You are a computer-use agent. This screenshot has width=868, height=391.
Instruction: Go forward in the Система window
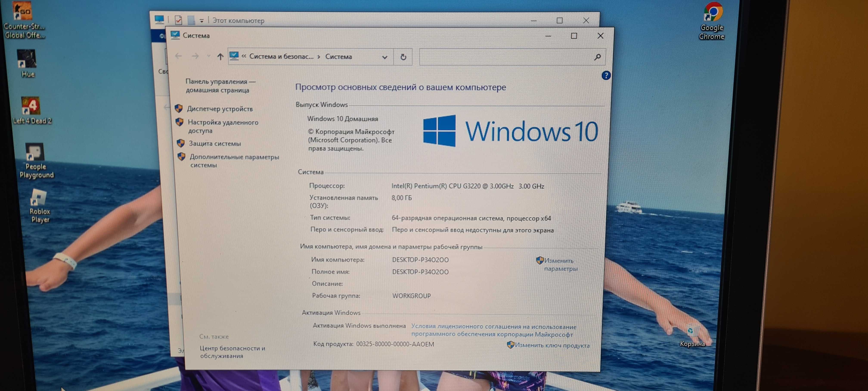click(x=195, y=56)
